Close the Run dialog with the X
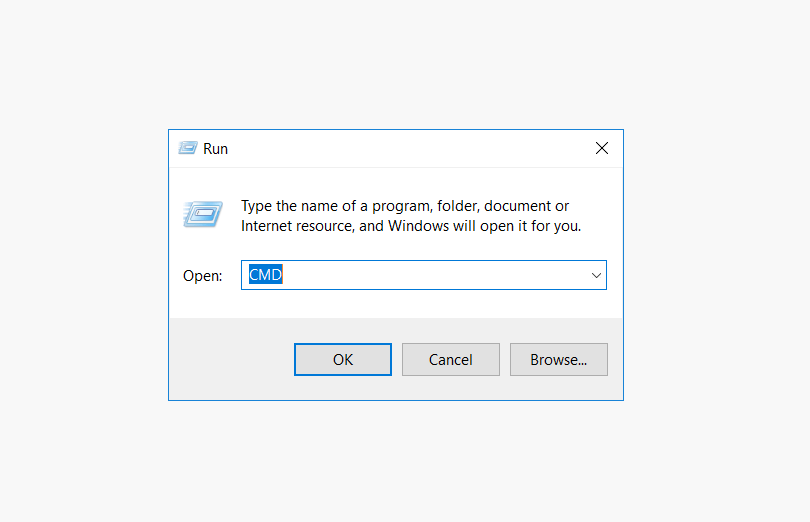The width and height of the screenshot is (810, 522). (x=601, y=148)
